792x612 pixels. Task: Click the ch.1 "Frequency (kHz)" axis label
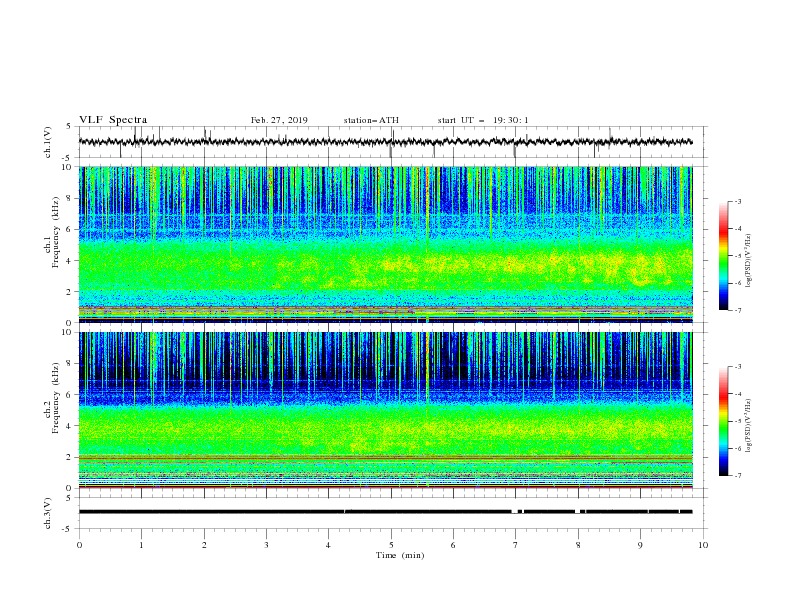(x=56, y=233)
